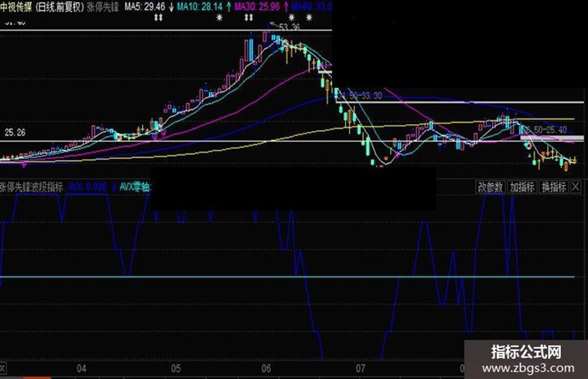Click the 涨停先锋波段指标 sub-indicator title
The height and width of the screenshot is (379, 588).
tap(32, 187)
